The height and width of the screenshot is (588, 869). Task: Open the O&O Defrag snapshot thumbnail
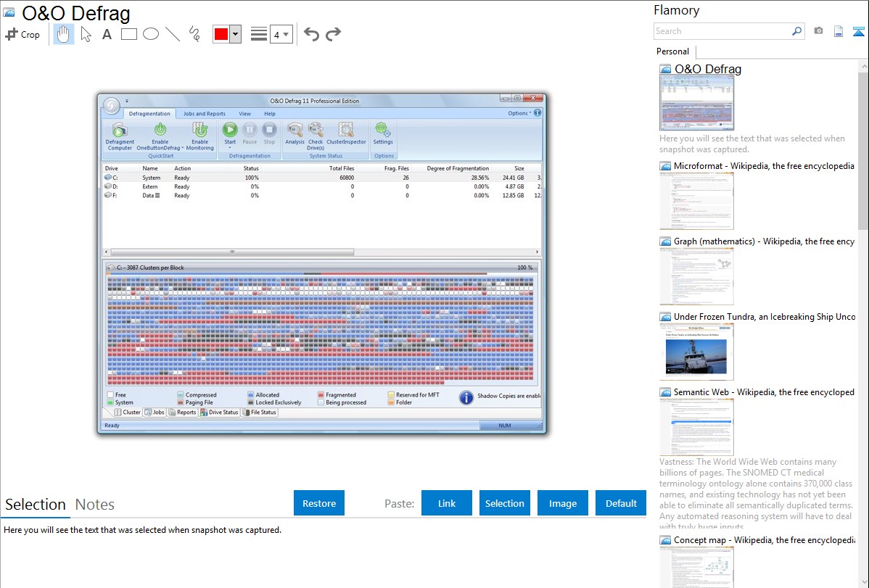tap(696, 103)
